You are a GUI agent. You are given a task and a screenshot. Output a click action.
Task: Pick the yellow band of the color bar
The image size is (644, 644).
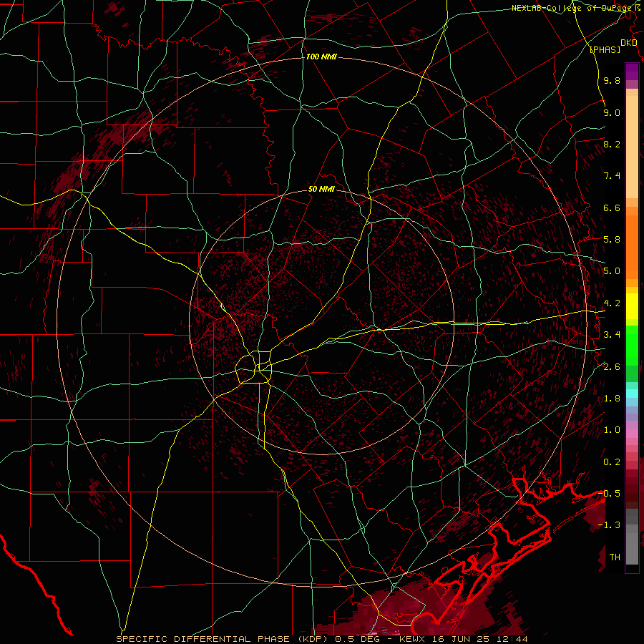(x=632, y=306)
